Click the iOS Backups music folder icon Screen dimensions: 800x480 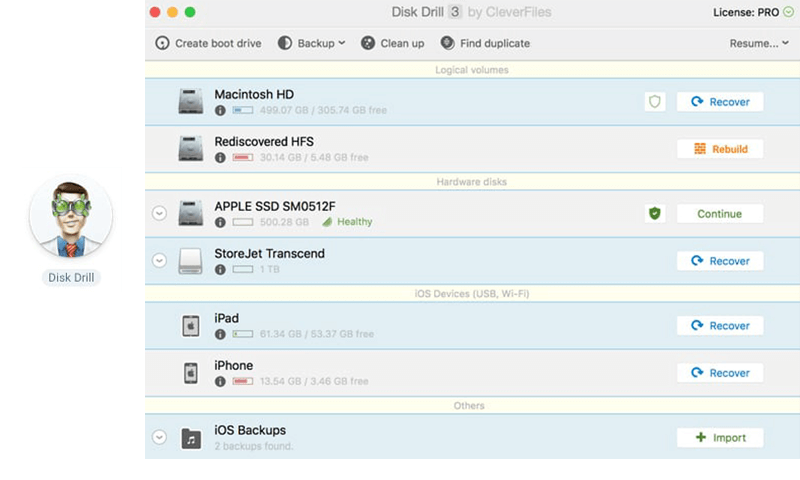point(191,438)
